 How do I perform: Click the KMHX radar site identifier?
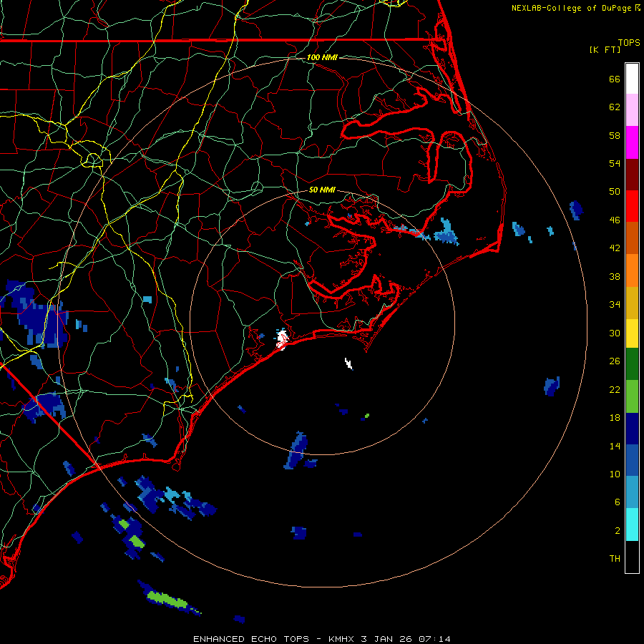342,639
